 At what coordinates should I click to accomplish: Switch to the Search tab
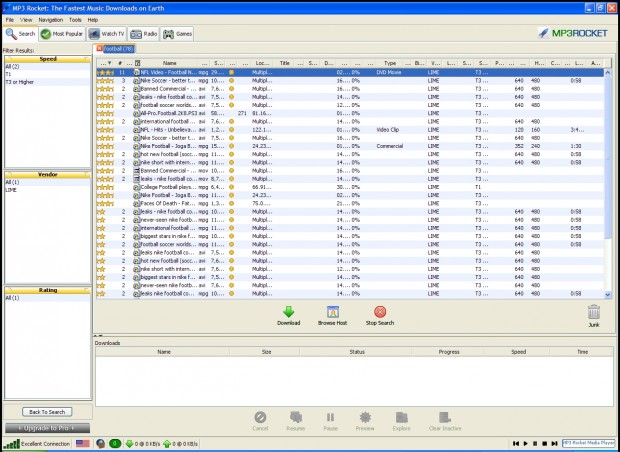click(x=21, y=34)
